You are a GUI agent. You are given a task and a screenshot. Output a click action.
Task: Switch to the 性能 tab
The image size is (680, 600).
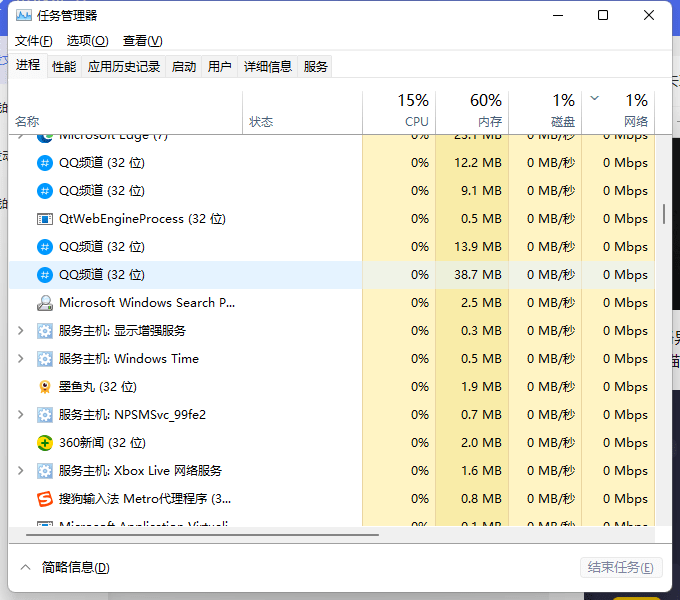pos(64,66)
